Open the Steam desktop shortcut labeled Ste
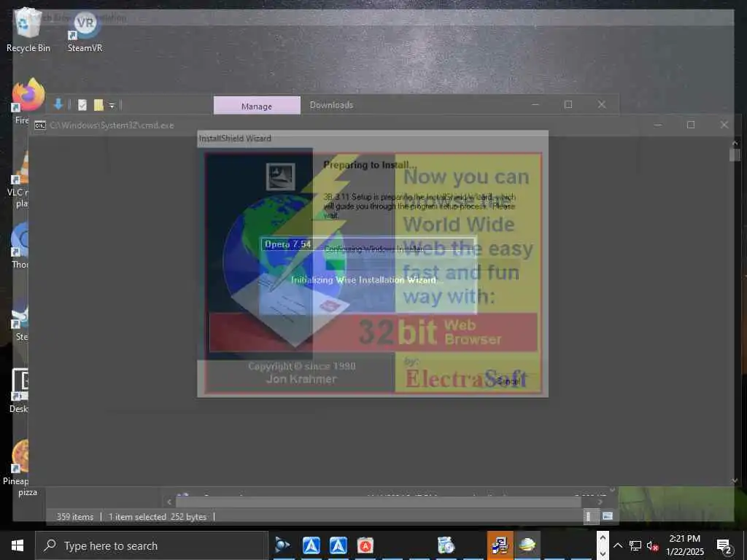The width and height of the screenshot is (747, 560). [x=19, y=319]
